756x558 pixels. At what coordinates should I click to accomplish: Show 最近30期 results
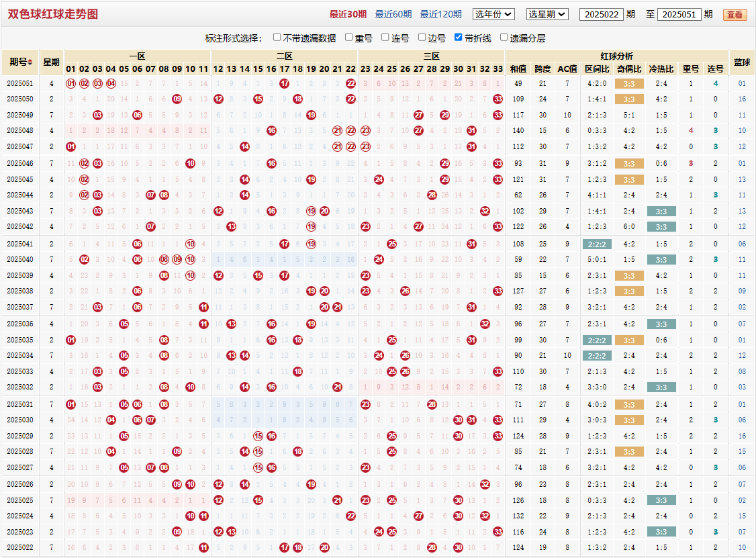(x=348, y=15)
